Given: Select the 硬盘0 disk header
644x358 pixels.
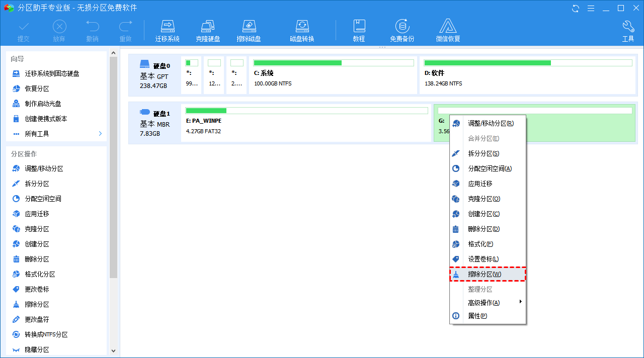Looking at the screenshot, I should pos(154,75).
